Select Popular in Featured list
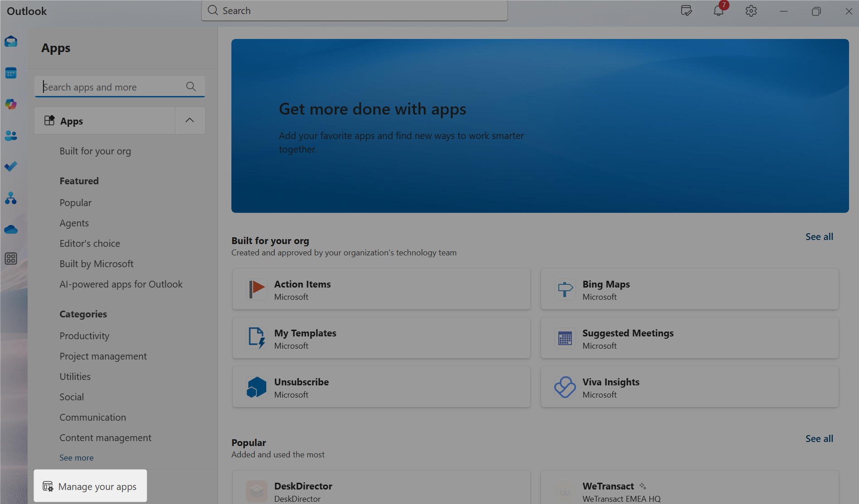The width and height of the screenshot is (859, 504). 76,203
